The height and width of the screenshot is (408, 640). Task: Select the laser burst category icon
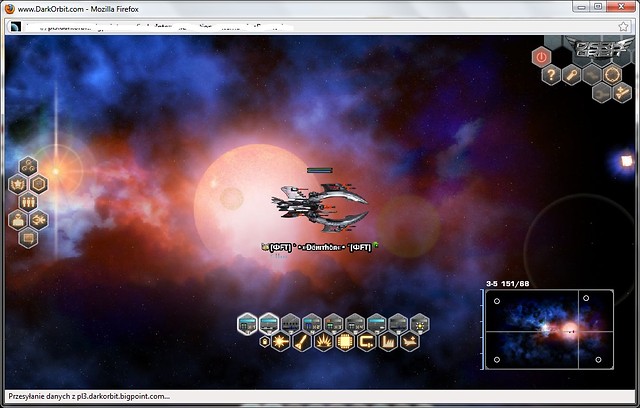point(281,341)
